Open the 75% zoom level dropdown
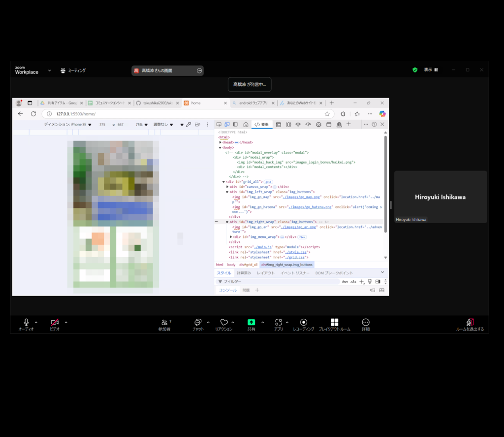 [x=142, y=125]
